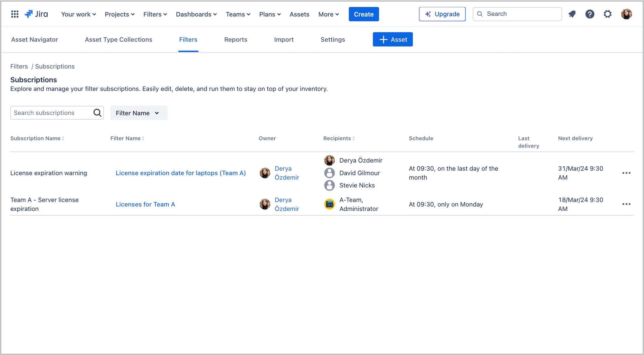This screenshot has height=355, width=644.
Task: Sort by Recipients column
Action: [x=339, y=138]
